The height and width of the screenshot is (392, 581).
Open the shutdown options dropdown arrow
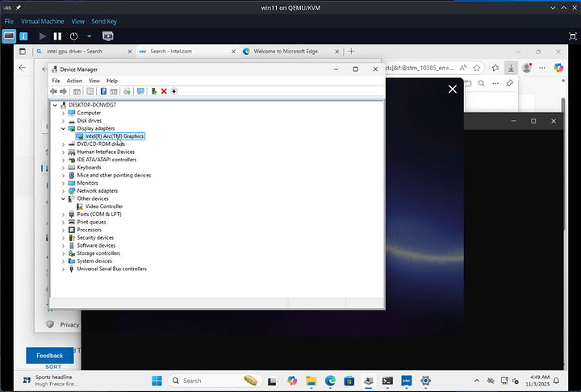[x=89, y=36]
